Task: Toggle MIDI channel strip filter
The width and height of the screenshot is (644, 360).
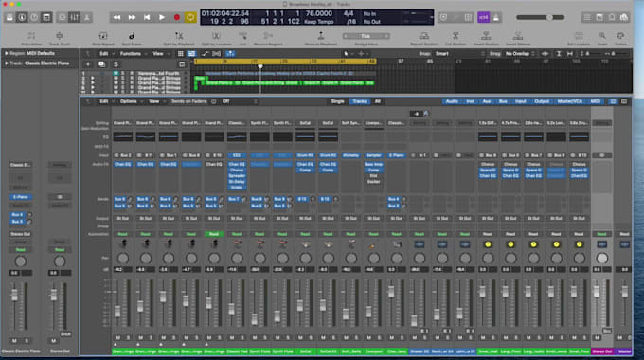Action: (595, 101)
